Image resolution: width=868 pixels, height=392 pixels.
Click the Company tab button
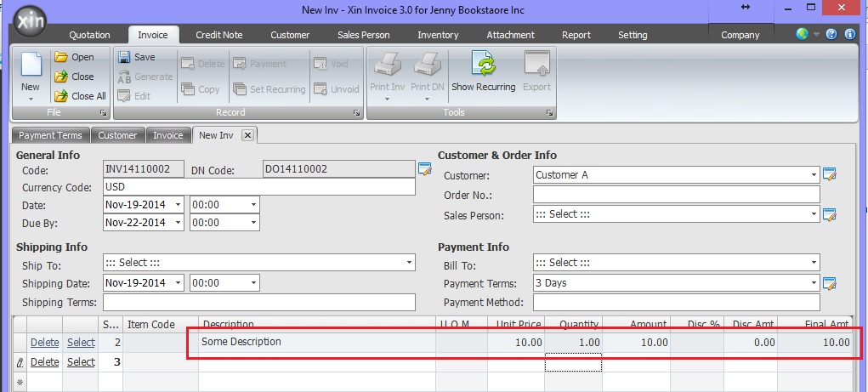coord(740,35)
